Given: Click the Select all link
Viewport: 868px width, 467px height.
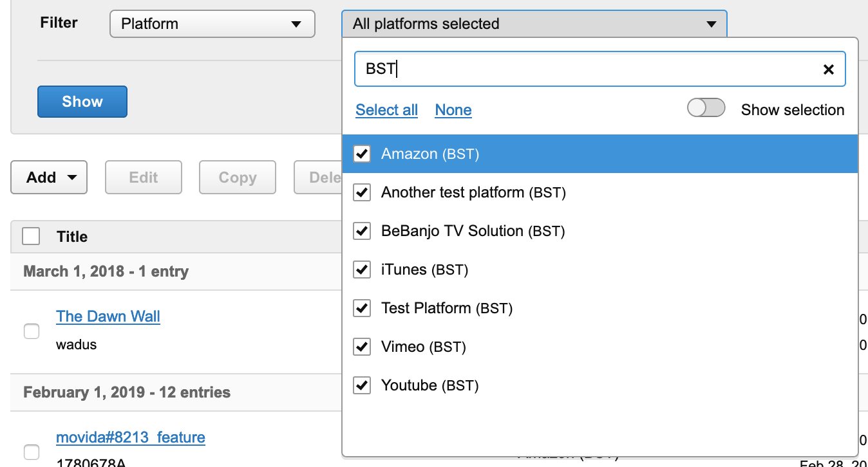Looking at the screenshot, I should coord(387,110).
